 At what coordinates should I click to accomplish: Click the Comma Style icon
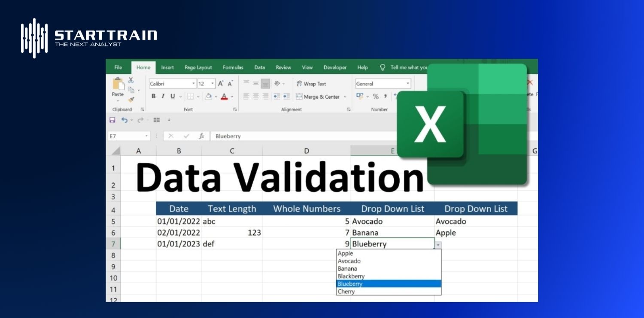click(x=385, y=97)
